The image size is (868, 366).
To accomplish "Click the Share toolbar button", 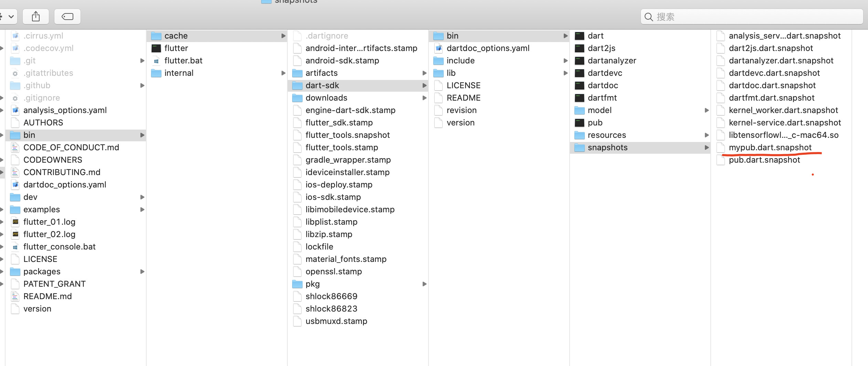I will 36,17.
